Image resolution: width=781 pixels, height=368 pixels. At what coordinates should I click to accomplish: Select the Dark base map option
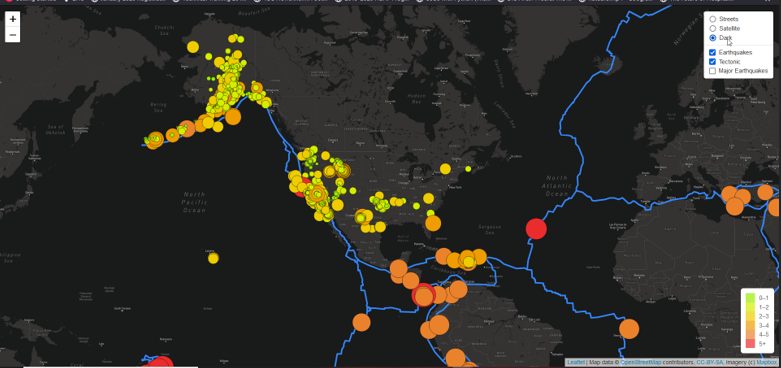pos(713,38)
